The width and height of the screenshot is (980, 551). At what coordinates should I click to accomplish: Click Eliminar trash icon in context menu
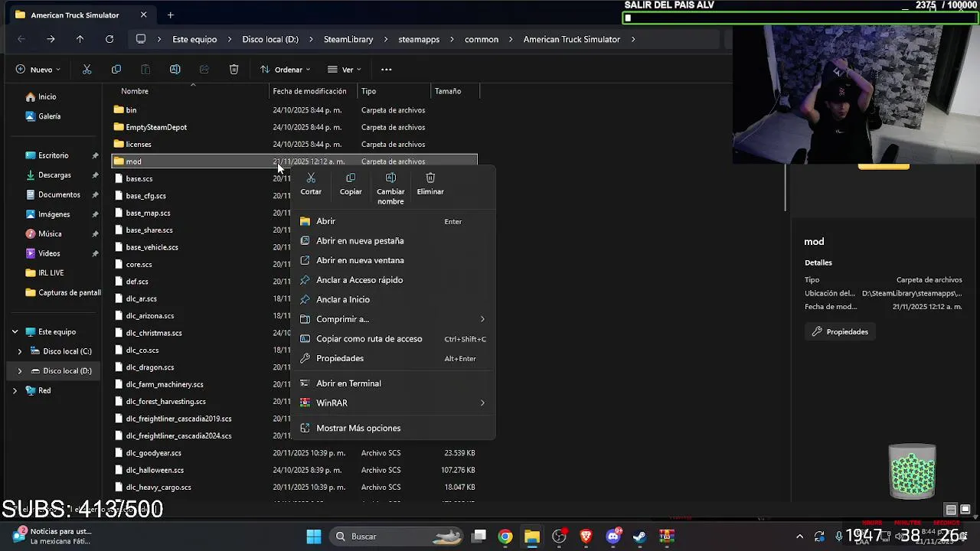pyautogui.click(x=430, y=178)
